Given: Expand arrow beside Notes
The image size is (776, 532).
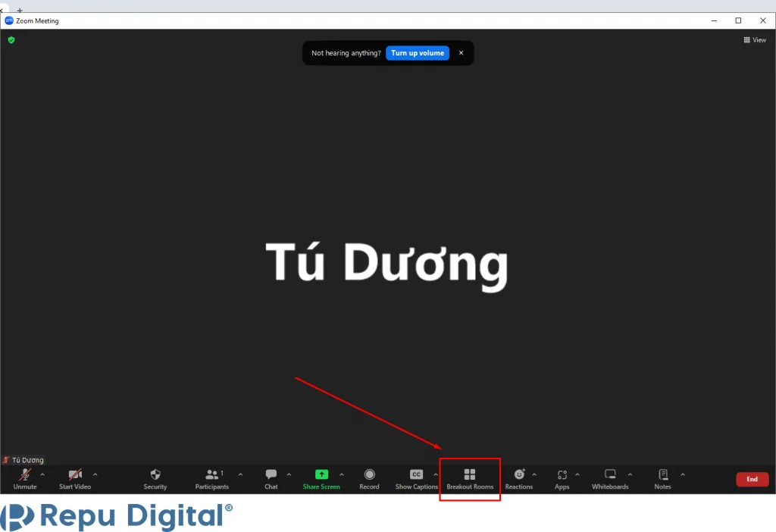Looking at the screenshot, I should (x=683, y=474).
